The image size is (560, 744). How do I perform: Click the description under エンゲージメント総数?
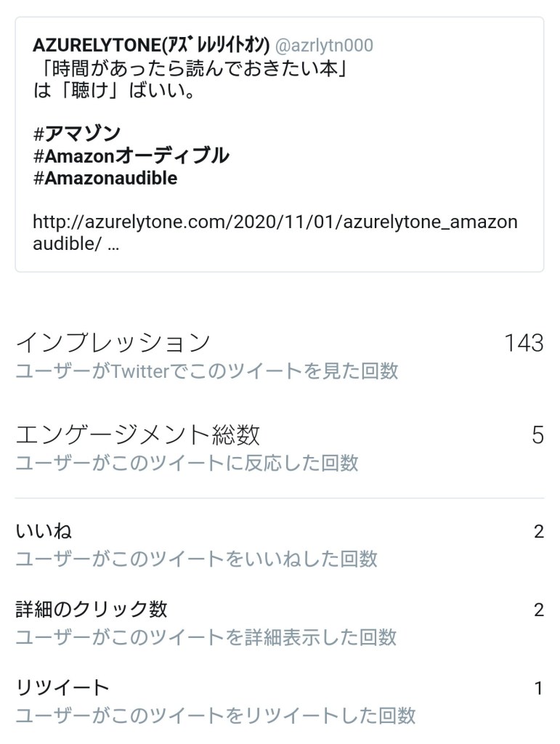[187, 463]
